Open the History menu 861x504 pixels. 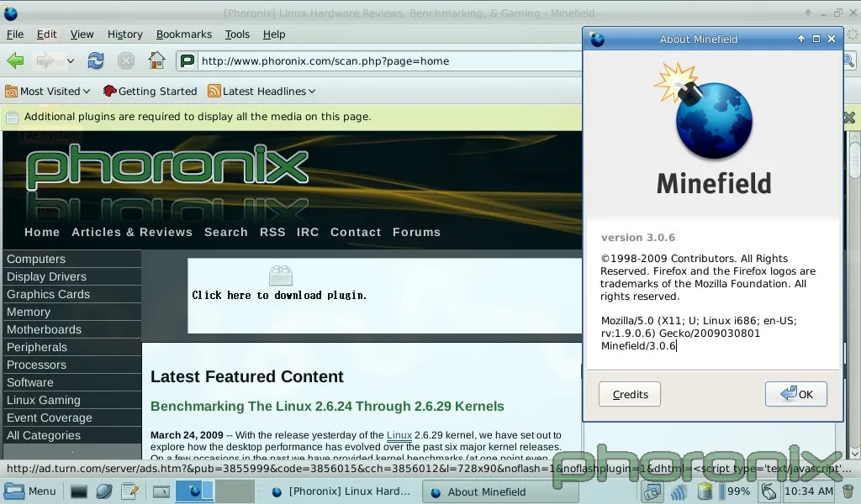click(124, 34)
